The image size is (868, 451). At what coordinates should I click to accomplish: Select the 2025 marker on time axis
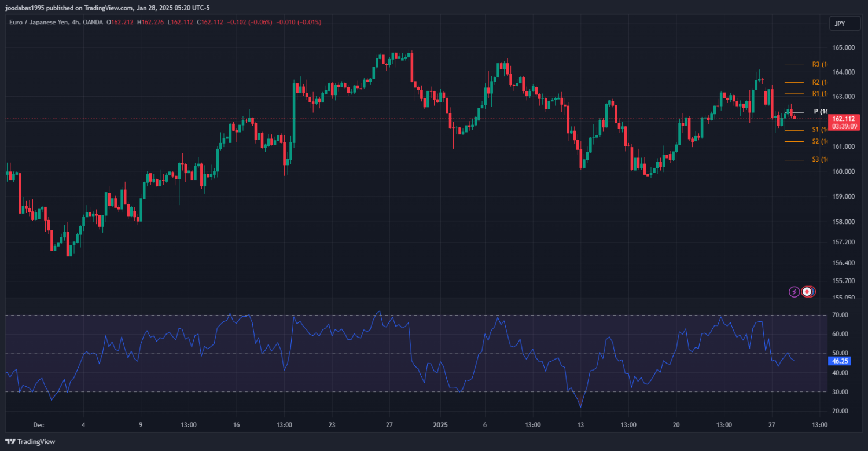click(x=441, y=425)
